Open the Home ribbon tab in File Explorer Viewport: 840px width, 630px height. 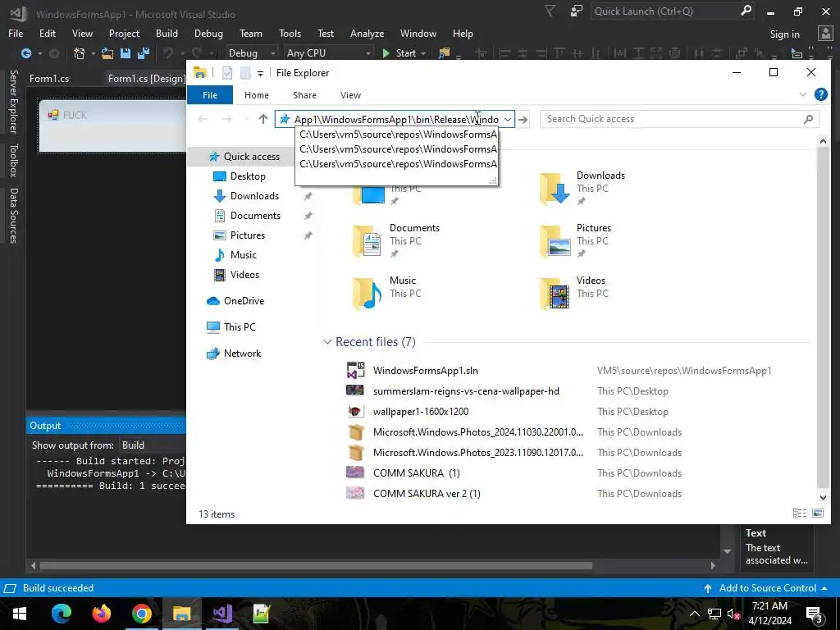click(x=257, y=95)
